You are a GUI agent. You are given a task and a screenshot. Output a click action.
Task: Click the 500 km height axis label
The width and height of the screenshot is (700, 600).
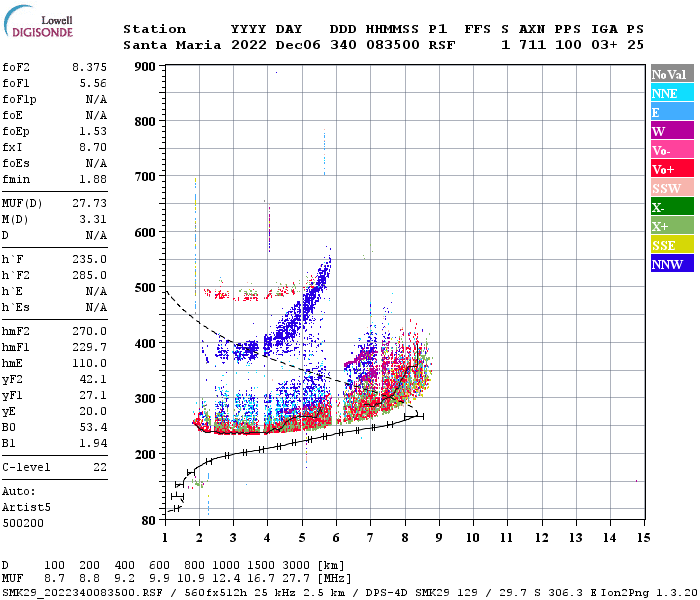[145, 288]
